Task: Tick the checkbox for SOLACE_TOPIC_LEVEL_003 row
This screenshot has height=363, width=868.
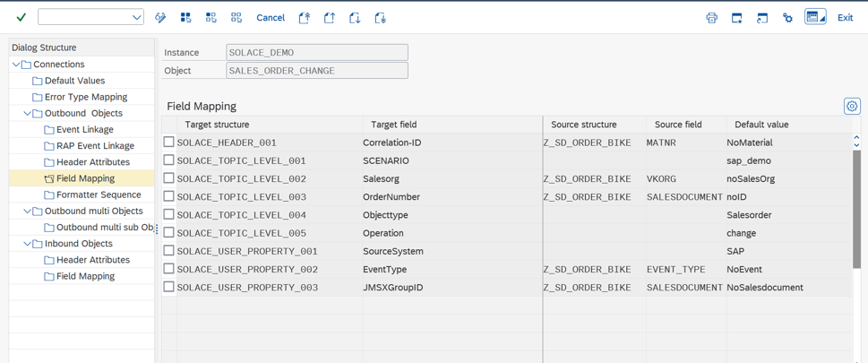Action: 168,196
